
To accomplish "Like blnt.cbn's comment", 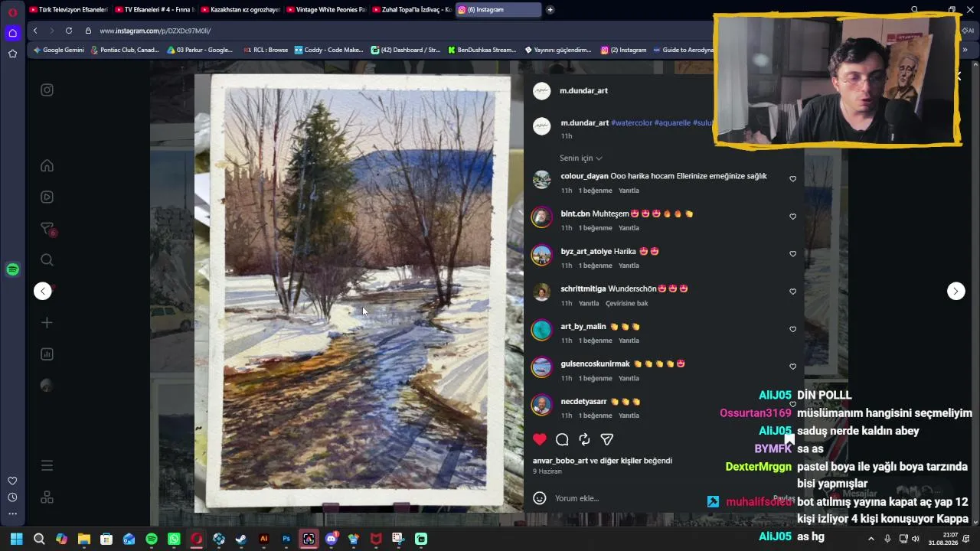I will click(x=792, y=217).
